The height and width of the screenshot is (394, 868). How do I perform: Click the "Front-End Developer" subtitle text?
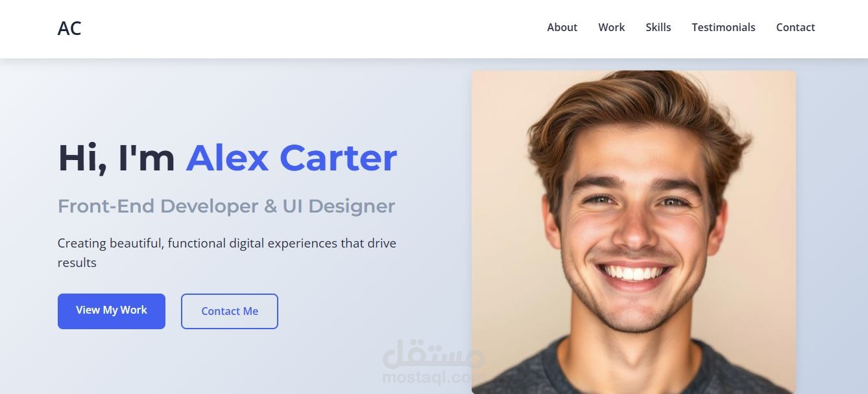pyautogui.click(x=158, y=206)
